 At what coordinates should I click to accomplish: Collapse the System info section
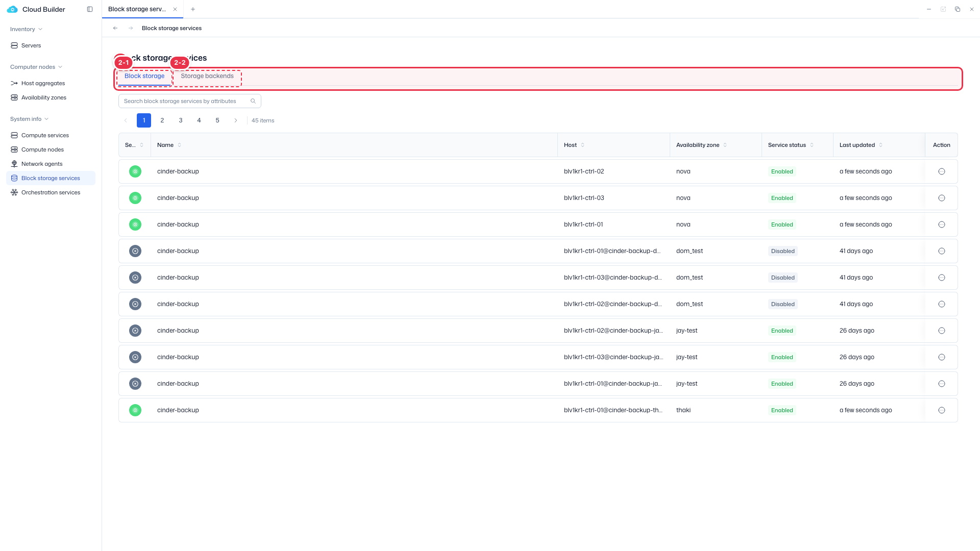(x=30, y=119)
